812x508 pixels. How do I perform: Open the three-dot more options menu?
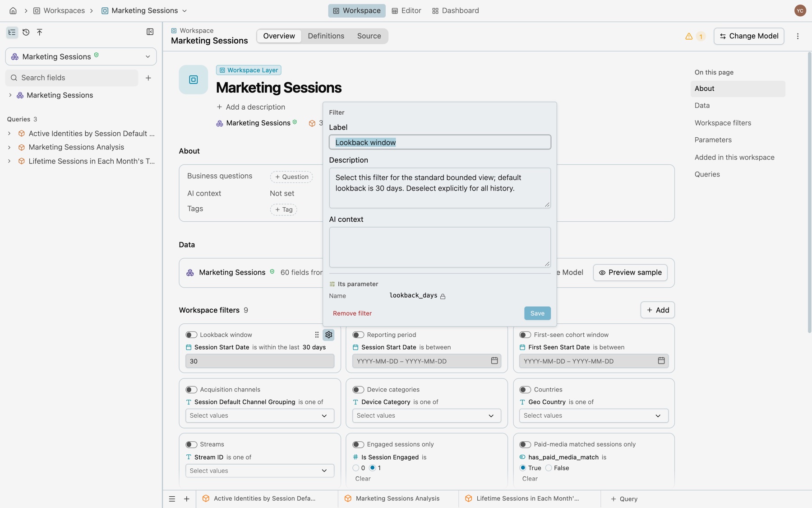coord(798,36)
